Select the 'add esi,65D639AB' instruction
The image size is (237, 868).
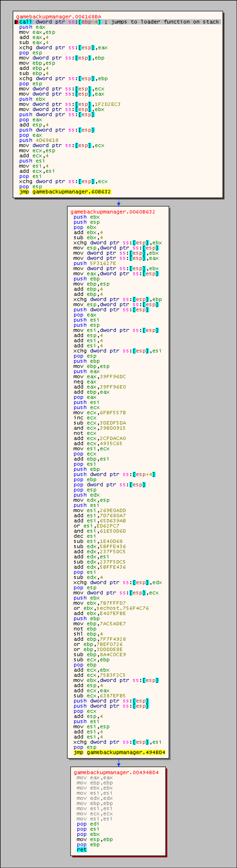coord(99,521)
